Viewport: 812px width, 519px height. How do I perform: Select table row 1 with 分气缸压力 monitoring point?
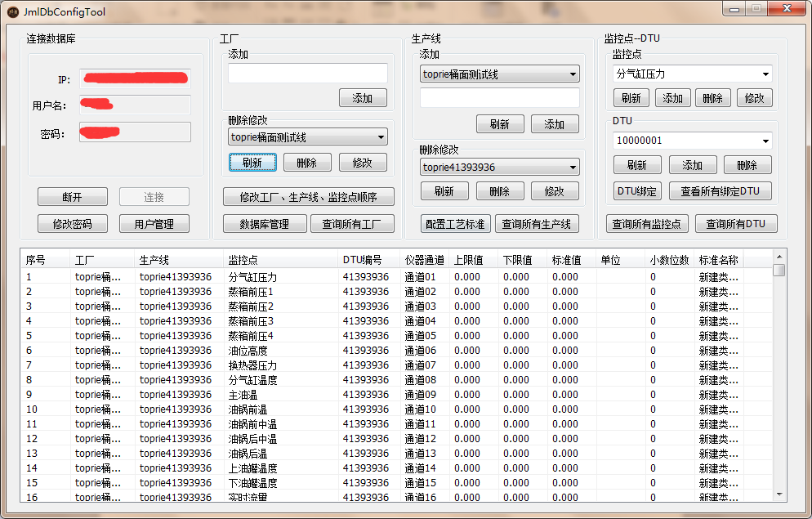(x=327, y=276)
